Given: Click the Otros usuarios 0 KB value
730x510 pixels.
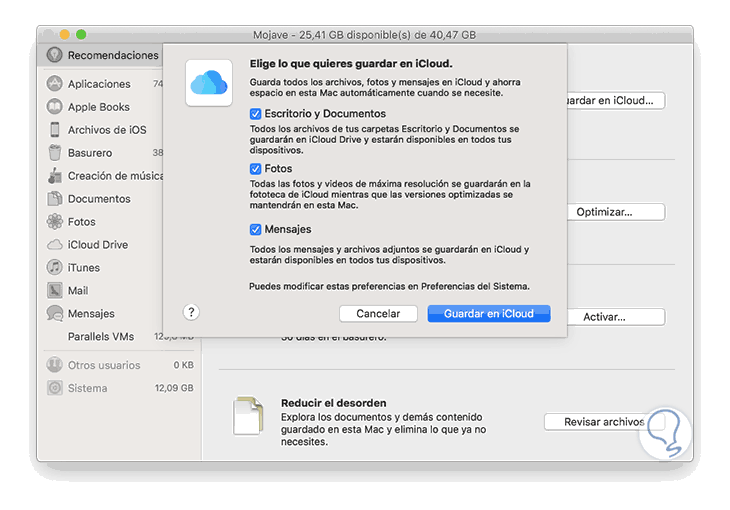Looking at the screenshot, I should point(183,365).
